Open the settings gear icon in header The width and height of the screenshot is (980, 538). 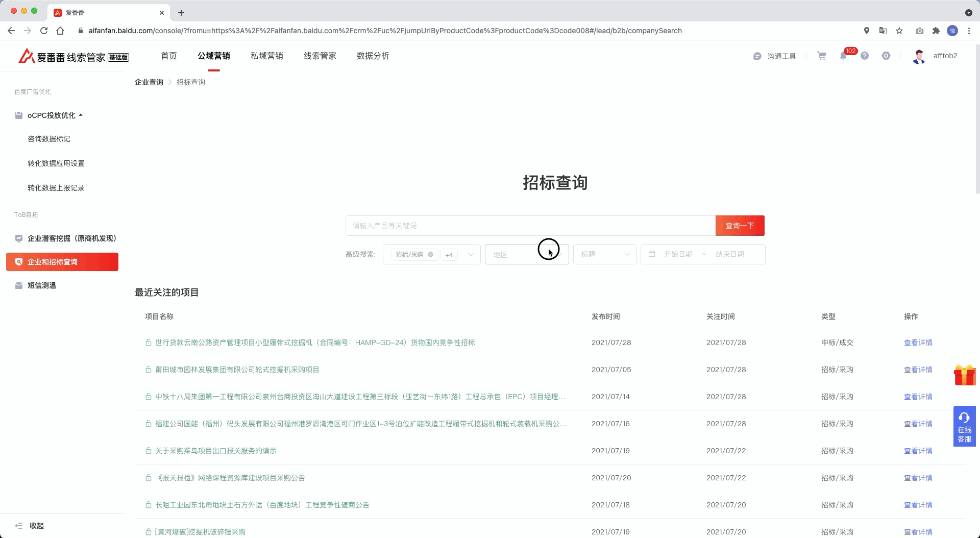[886, 56]
